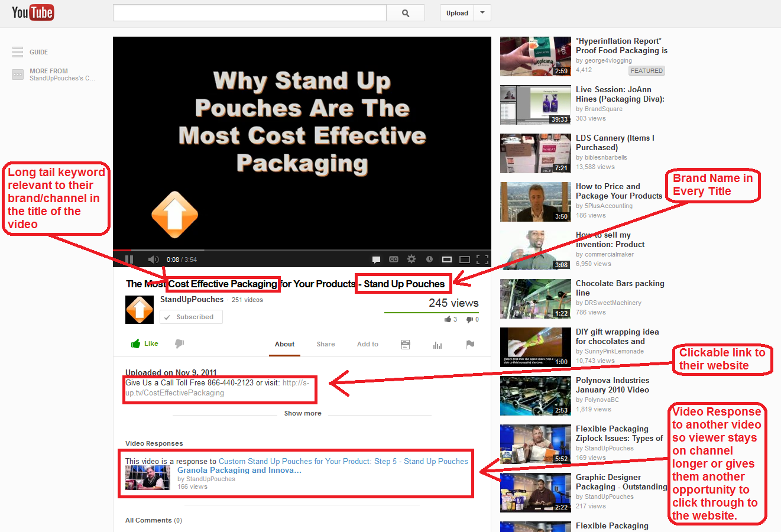Click the 2:53 PolynovaBC thumbnail
The height and width of the screenshot is (532, 781).
[535, 395]
